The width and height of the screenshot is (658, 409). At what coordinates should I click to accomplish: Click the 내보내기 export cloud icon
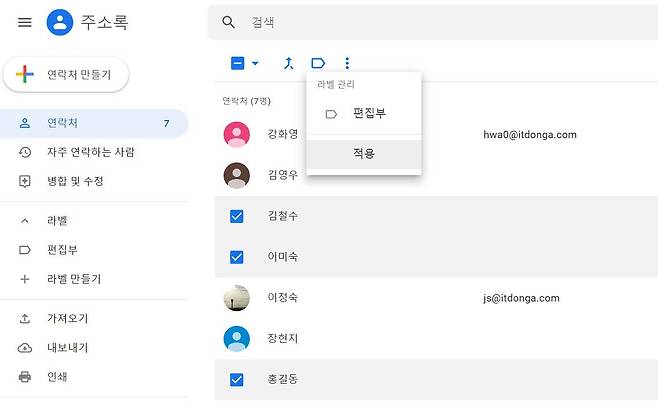(x=25, y=348)
